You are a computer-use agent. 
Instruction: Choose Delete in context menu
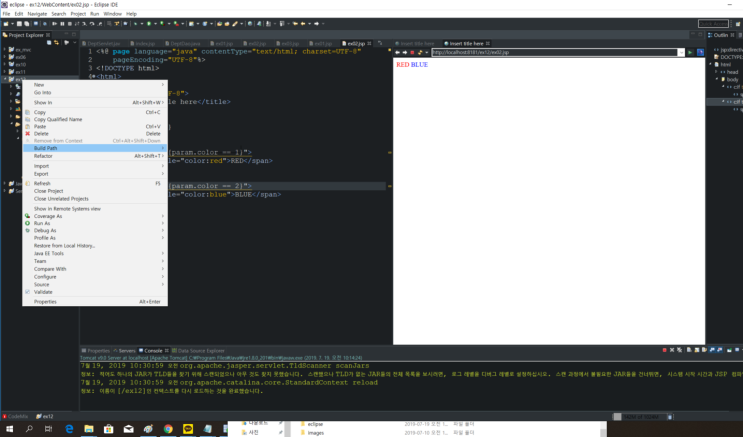point(95,134)
